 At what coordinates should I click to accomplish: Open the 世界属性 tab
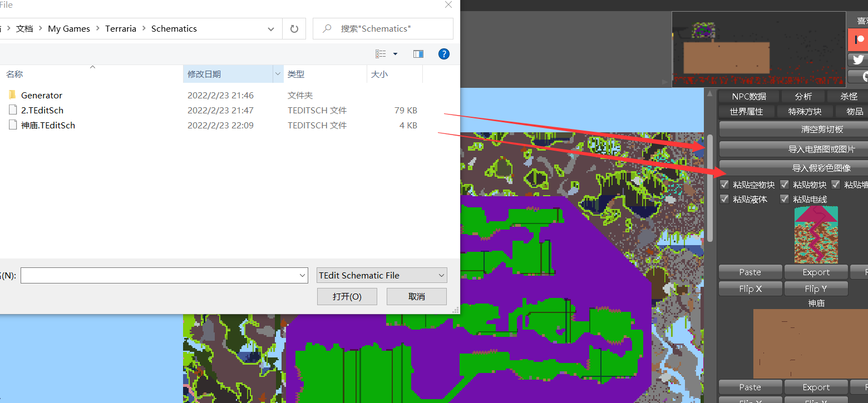tap(746, 112)
